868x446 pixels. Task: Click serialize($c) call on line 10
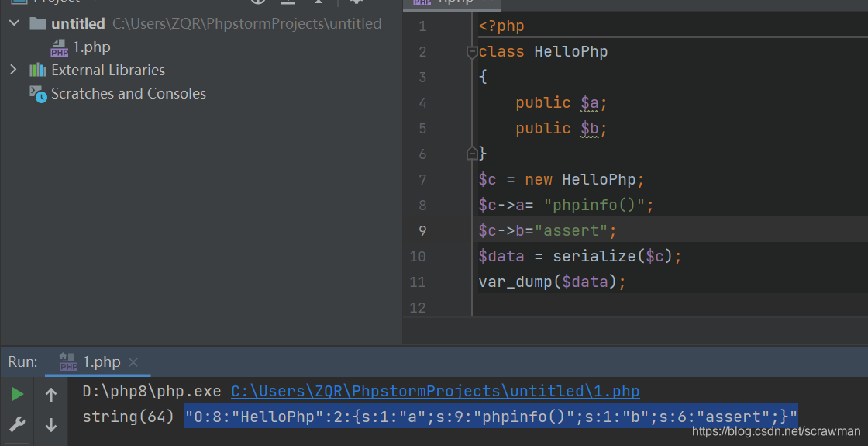coord(612,257)
